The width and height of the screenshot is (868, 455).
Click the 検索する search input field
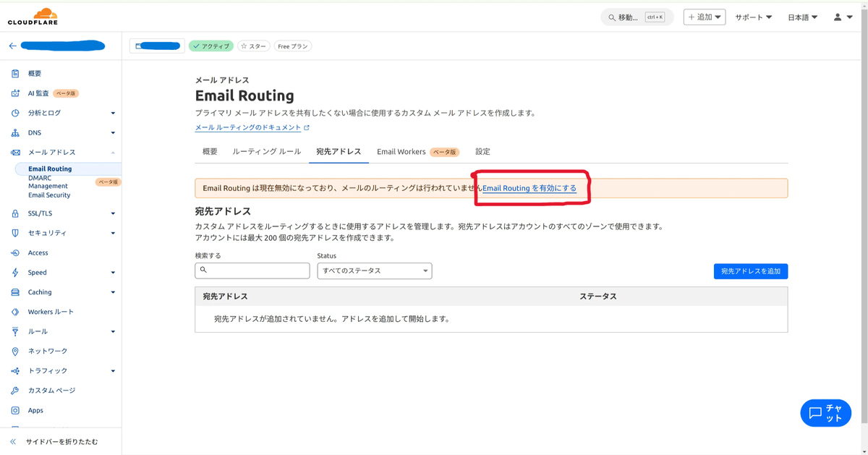(x=252, y=271)
